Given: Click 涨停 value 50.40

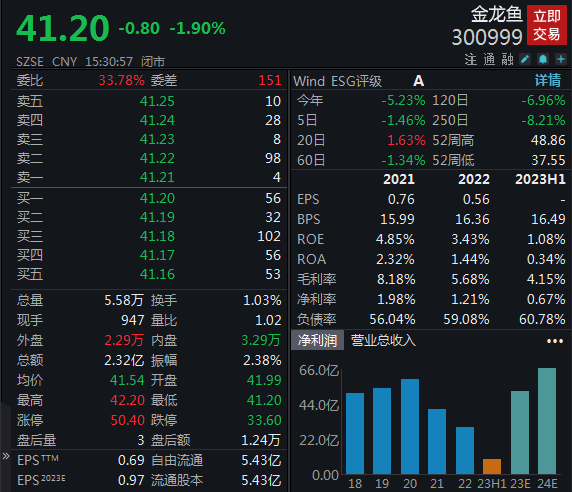Looking at the screenshot, I should click(x=127, y=420).
